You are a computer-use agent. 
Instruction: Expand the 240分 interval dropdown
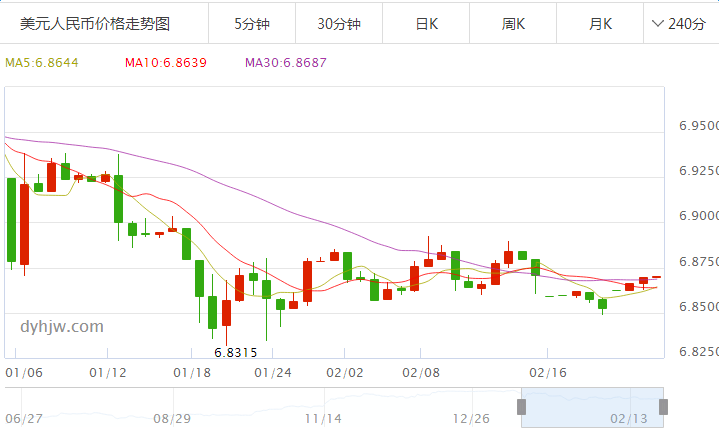681,23
